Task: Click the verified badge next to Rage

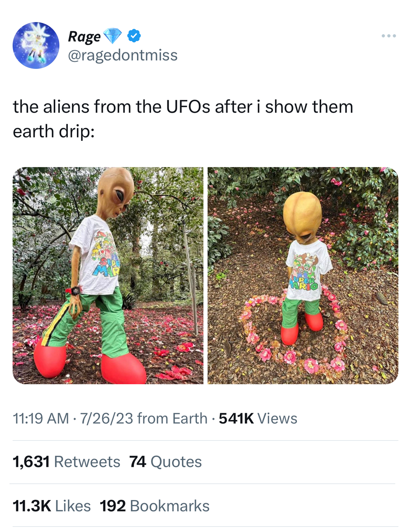Action: (132, 37)
